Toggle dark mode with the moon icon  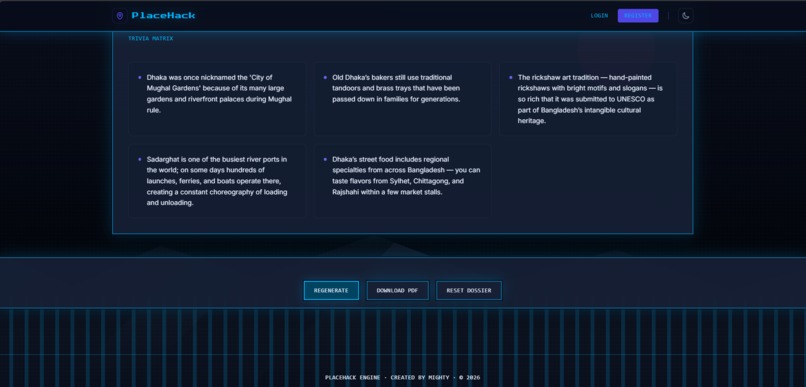(685, 16)
